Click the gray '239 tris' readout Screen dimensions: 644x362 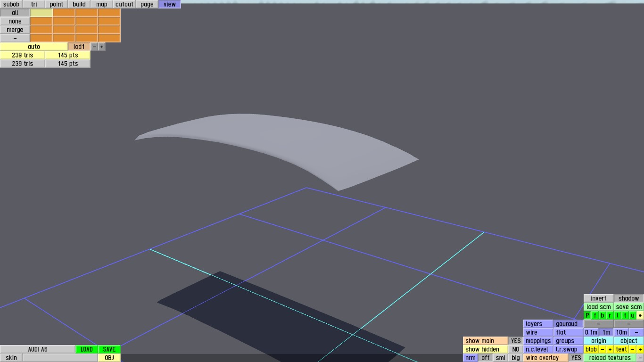(23, 64)
